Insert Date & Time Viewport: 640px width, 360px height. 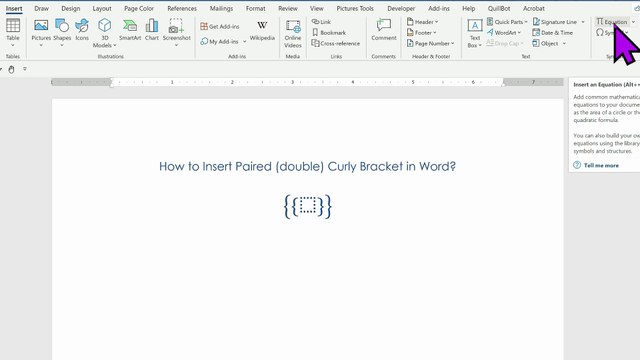(x=553, y=32)
